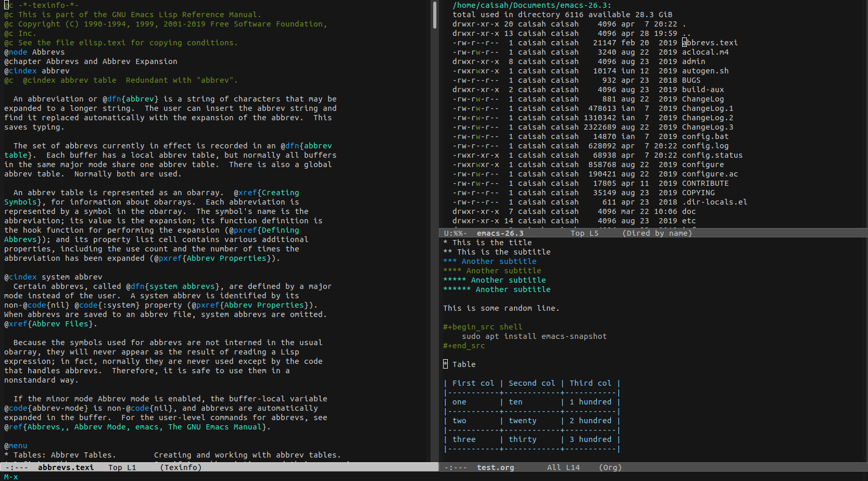Screen dimensions: 868x481
Task: Click the All L14 position indicator
Action: pos(563,467)
